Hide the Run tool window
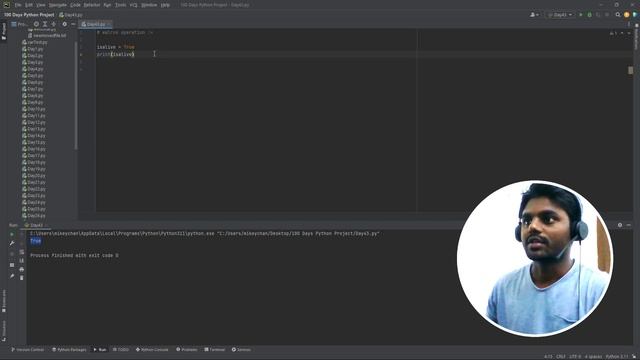The image size is (640, 360). 629,225
